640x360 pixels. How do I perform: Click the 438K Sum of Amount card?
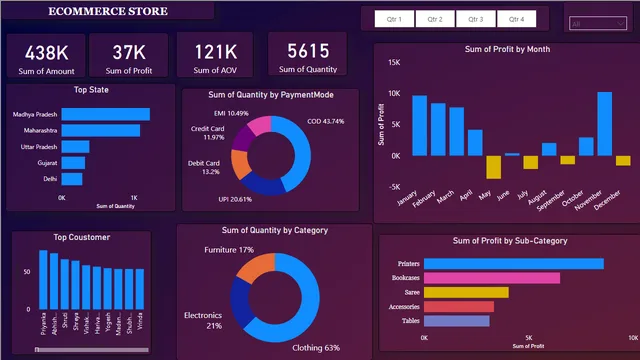pos(46,56)
